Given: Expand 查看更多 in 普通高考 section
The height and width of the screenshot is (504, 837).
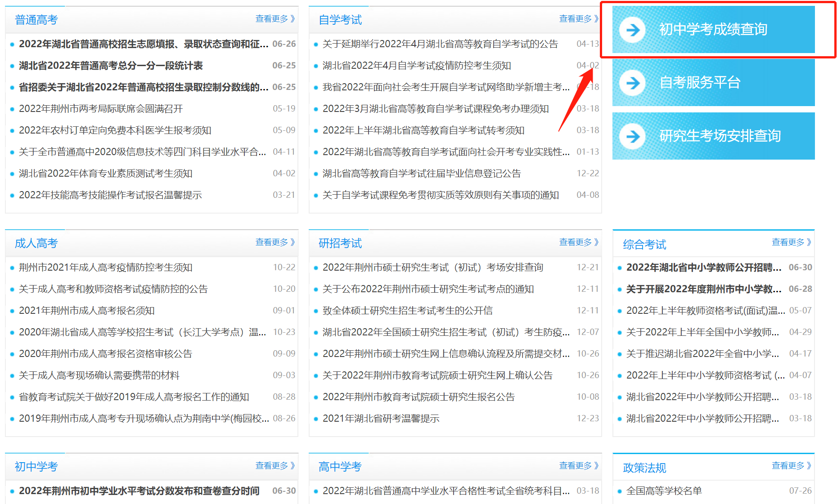Looking at the screenshot, I should pyautogui.click(x=275, y=19).
